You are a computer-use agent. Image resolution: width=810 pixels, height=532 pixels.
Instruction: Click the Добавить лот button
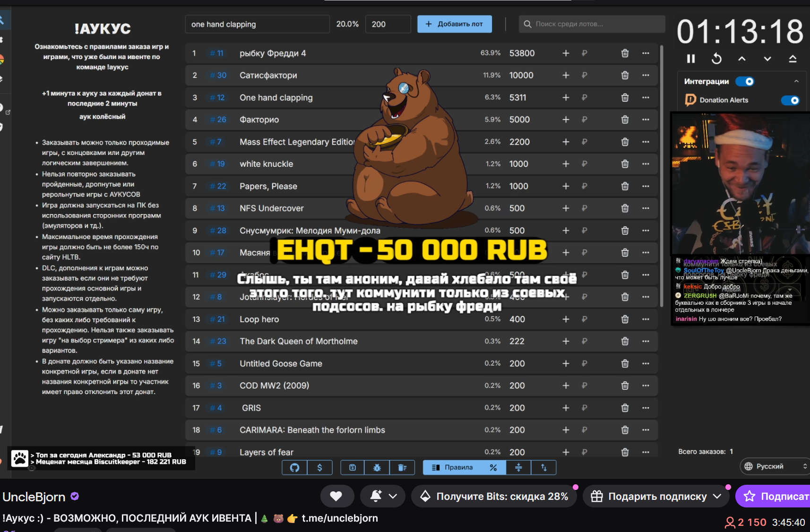pyautogui.click(x=455, y=24)
